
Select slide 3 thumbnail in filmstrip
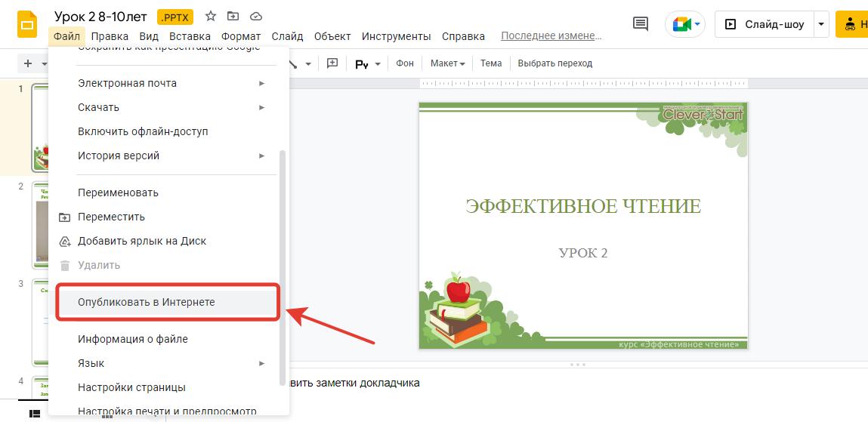point(42,322)
